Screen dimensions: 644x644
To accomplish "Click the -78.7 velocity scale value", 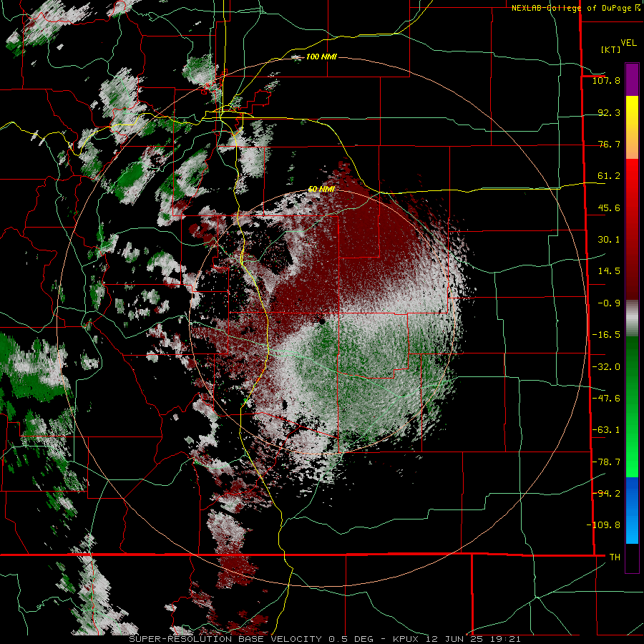I will tap(606, 462).
